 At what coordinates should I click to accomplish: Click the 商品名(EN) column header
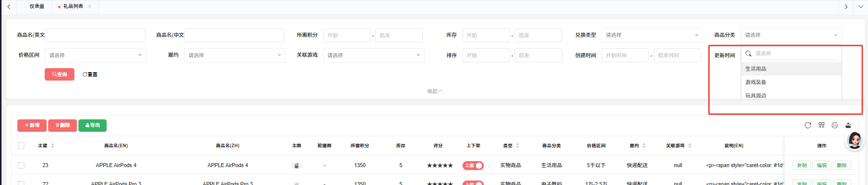(116, 146)
